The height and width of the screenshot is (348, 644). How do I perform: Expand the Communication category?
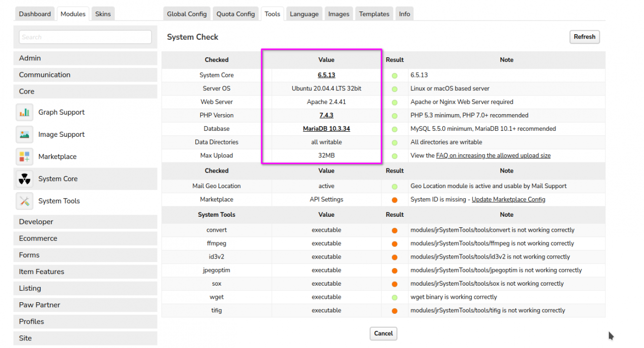(85, 75)
